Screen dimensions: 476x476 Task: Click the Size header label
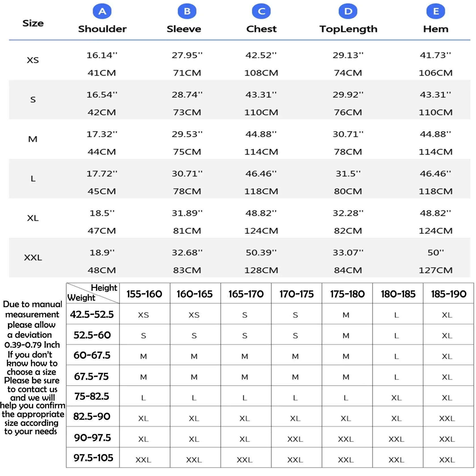pyautogui.click(x=33, y=23)
